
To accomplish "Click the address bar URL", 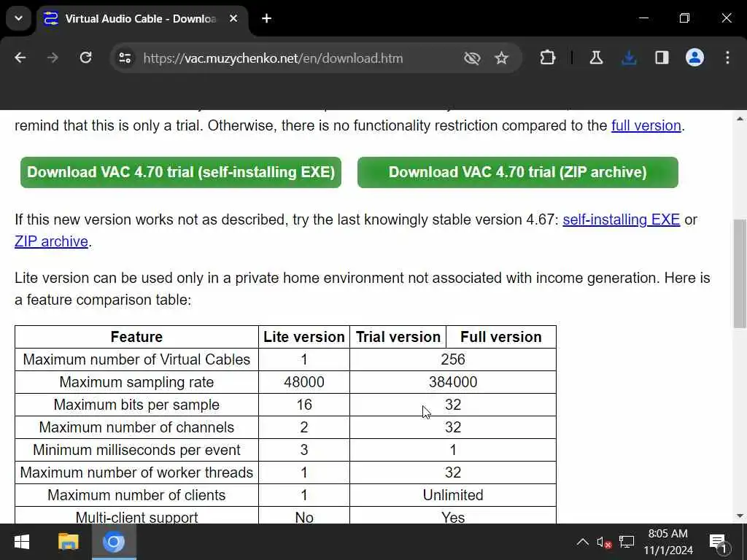I will pyautogui.click(x=273, y=58).
